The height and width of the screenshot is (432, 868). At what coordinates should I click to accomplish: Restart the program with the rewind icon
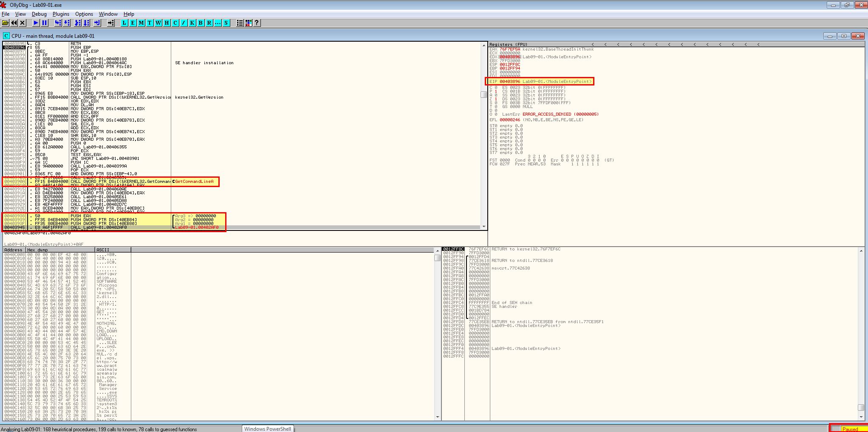click(x=14, y=23)
